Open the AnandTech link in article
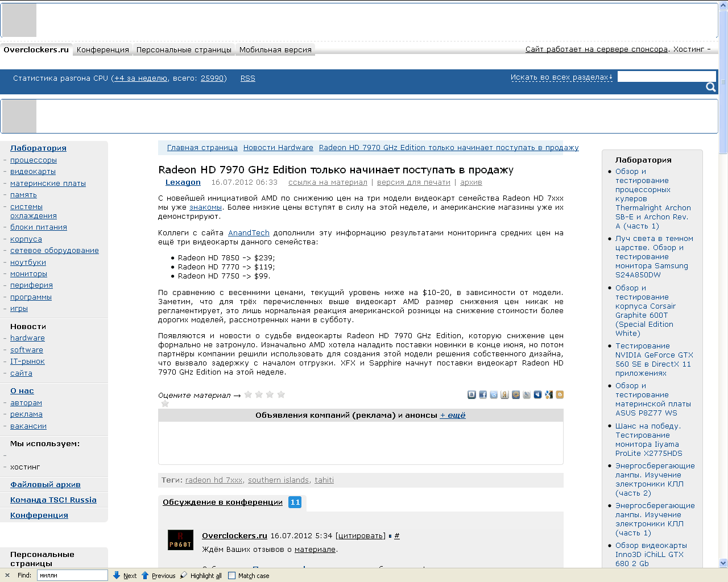728x582 pixels. click(x=249, y=233)
